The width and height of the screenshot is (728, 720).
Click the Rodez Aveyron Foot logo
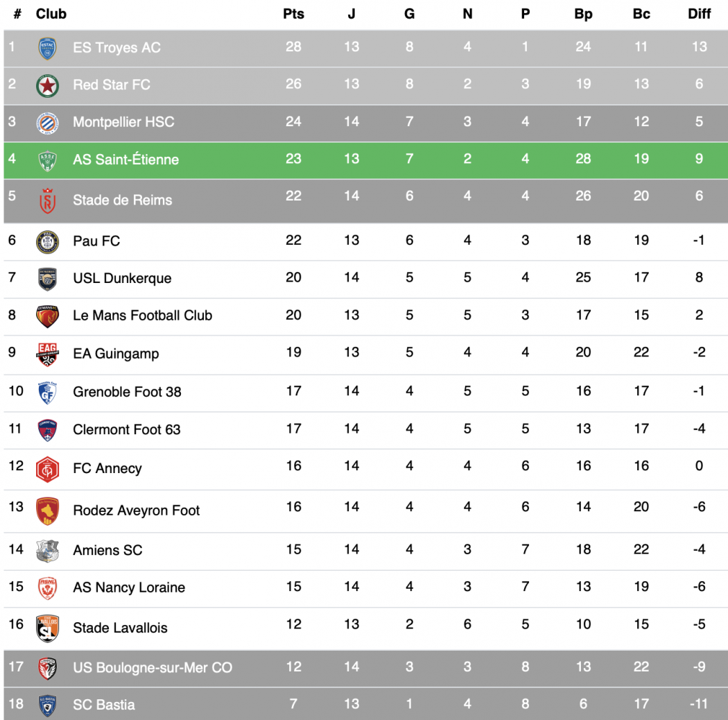click(x=47, y=511)
